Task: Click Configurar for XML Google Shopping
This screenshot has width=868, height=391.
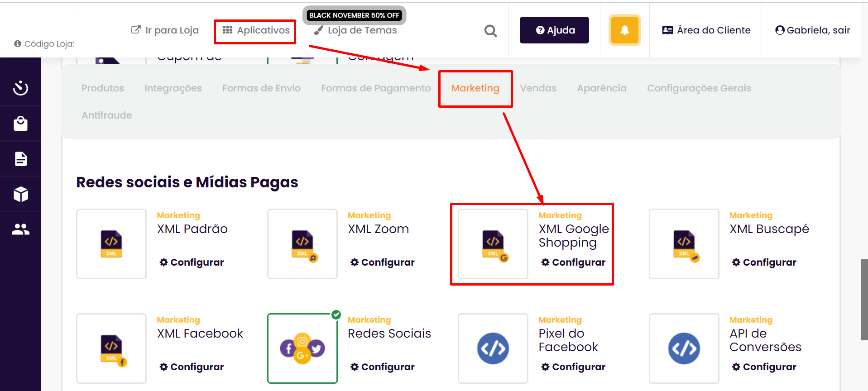Action: tap(573, 262)
